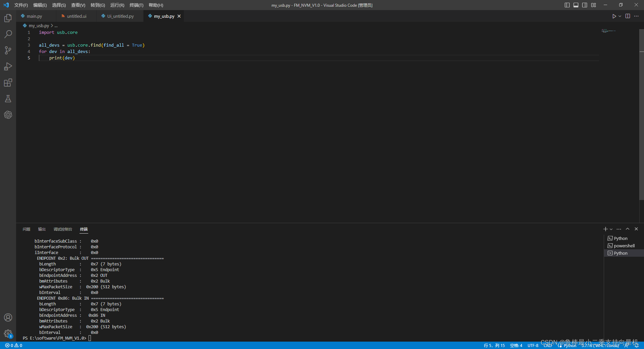Viewport: 644px width, 349px height.
Task: Close the my_usb.py tab
Action: click(179, 16)
